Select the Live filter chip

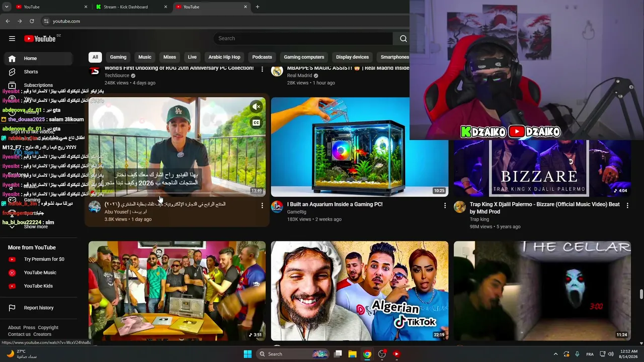point(192,57)
